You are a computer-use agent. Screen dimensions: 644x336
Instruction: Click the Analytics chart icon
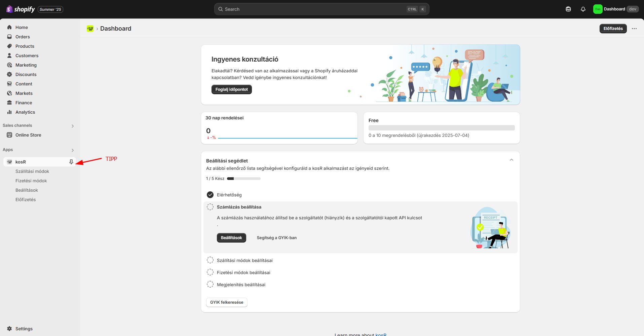[9, 112]
